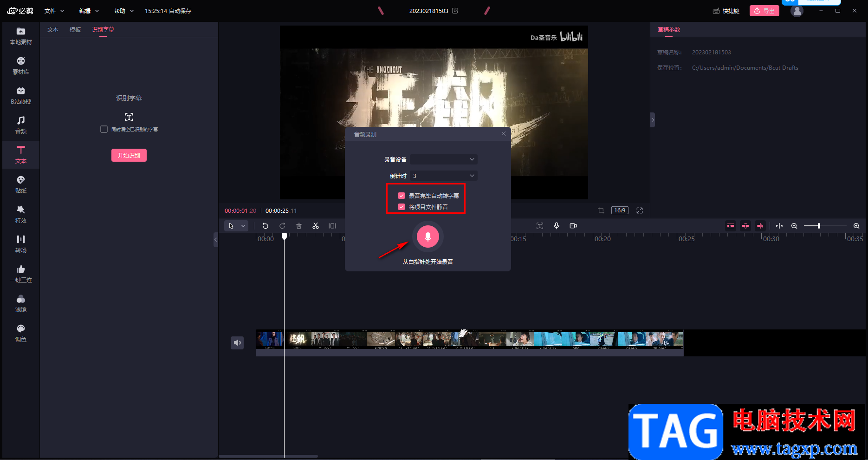The width and height of the screenshot is (868, 460).
Task: Click the 识别字幕 recognize icon in panel
Action: point(129,117)
